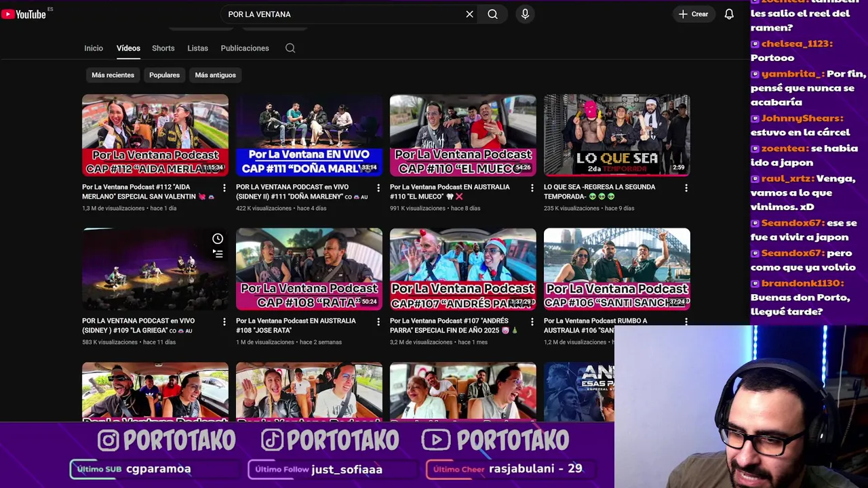This screenshot has width=868, height=488.
Task: Open the LO QUE SEA 2da temporada thumbnail
Action: [617, 135]
